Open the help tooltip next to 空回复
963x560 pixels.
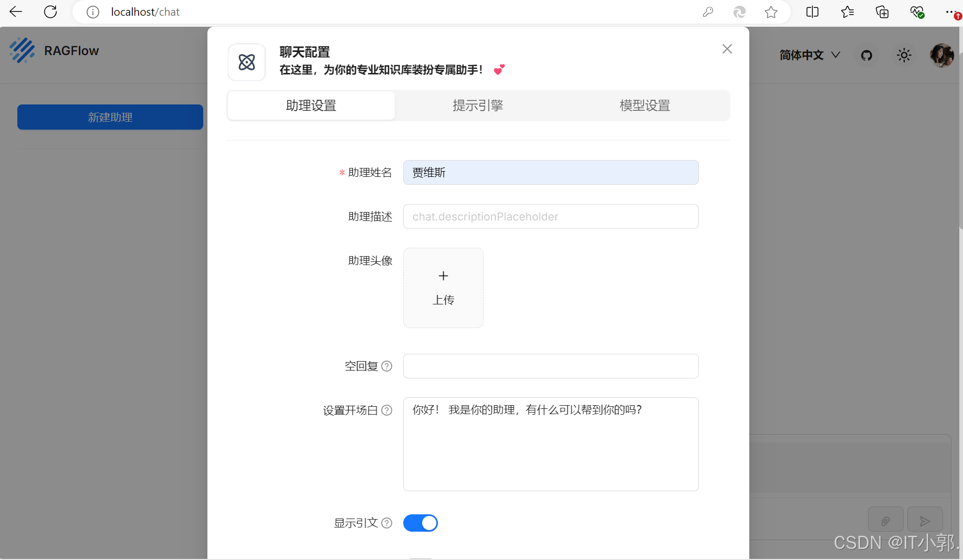coord(387,366)
